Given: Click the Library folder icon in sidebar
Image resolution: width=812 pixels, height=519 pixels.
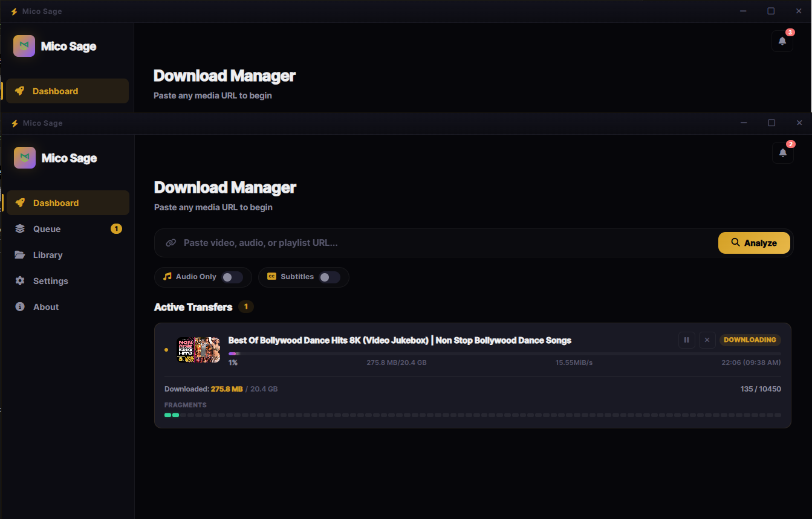Looking at the screenshot, I should [x=20, y=255].
